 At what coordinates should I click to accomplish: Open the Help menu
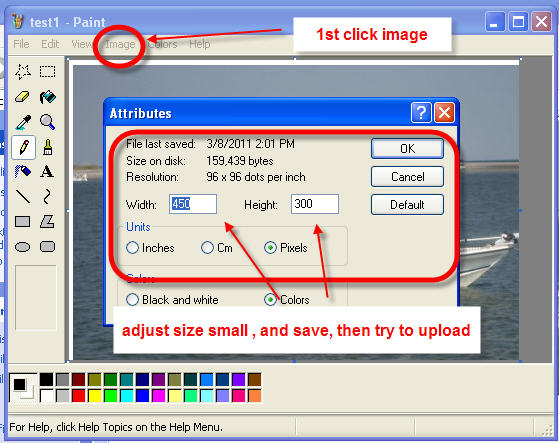200,44
